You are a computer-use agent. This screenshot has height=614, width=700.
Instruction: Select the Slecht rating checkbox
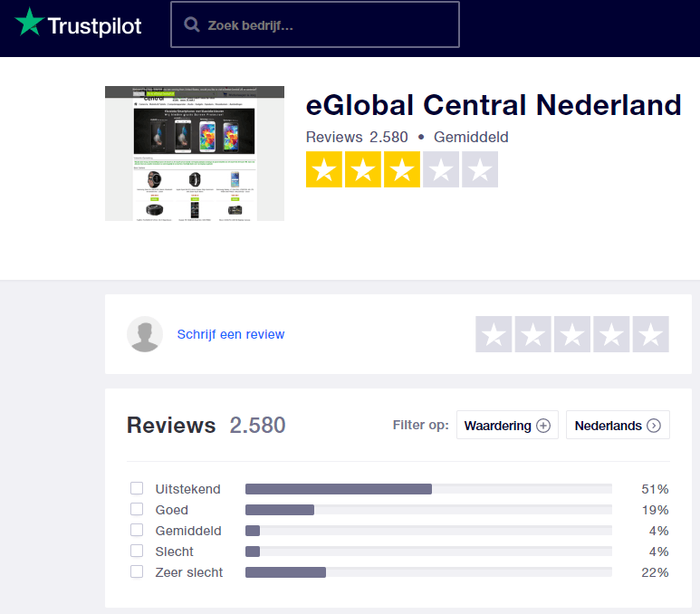point(137,552)
